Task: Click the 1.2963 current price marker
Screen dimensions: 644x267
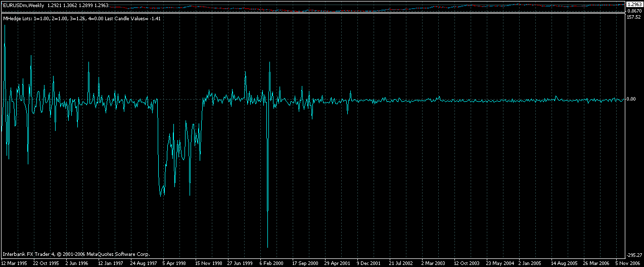Action: (x=634, y=4)
